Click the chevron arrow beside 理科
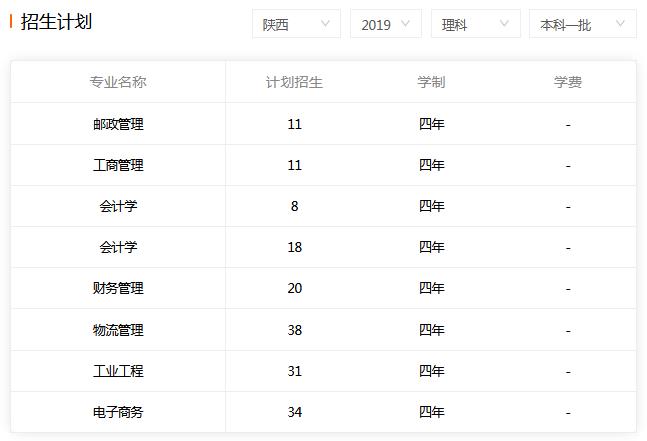 [504, 24]
